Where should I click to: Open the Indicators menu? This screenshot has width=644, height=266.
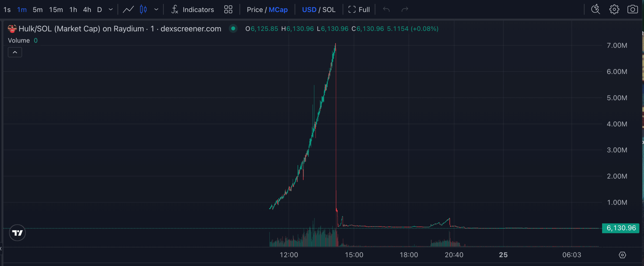coord(193,10)
